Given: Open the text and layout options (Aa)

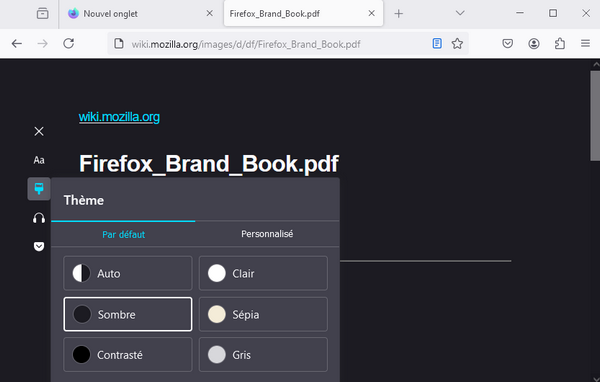Looking at the screenshot, I should [x=39, y=160].
